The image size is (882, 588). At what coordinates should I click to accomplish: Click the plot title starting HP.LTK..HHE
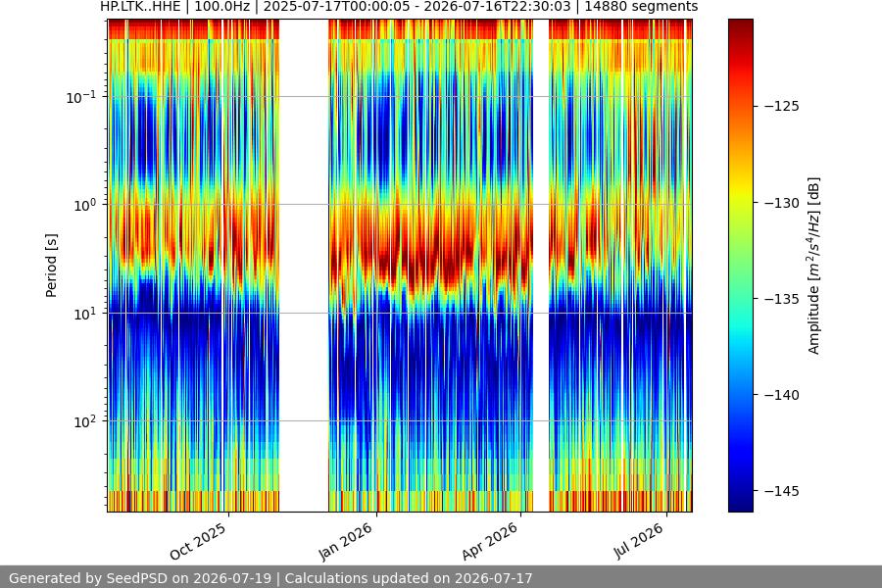pyautogui.click(x=399, y=7)
